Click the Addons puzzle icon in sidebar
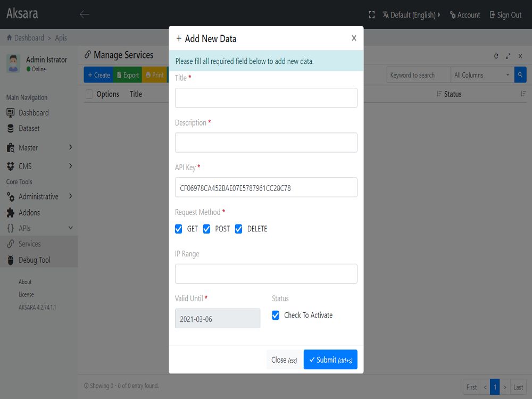 point(10,213)
